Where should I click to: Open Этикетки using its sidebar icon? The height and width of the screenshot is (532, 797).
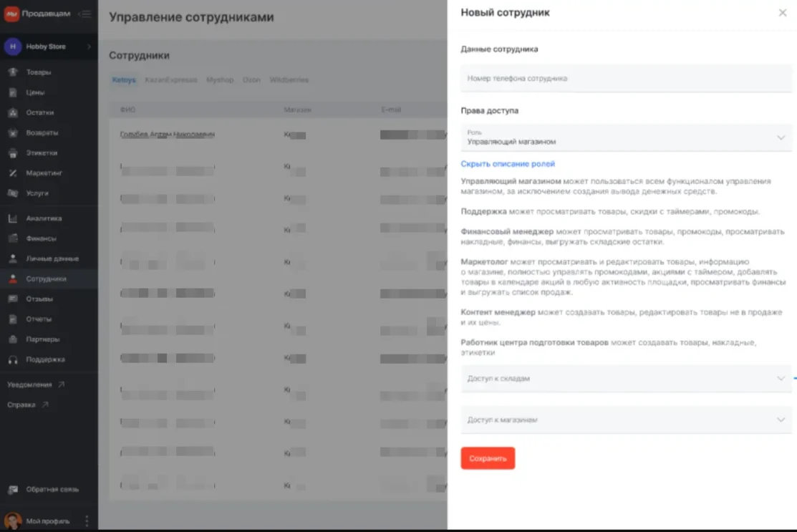point(13,153)
